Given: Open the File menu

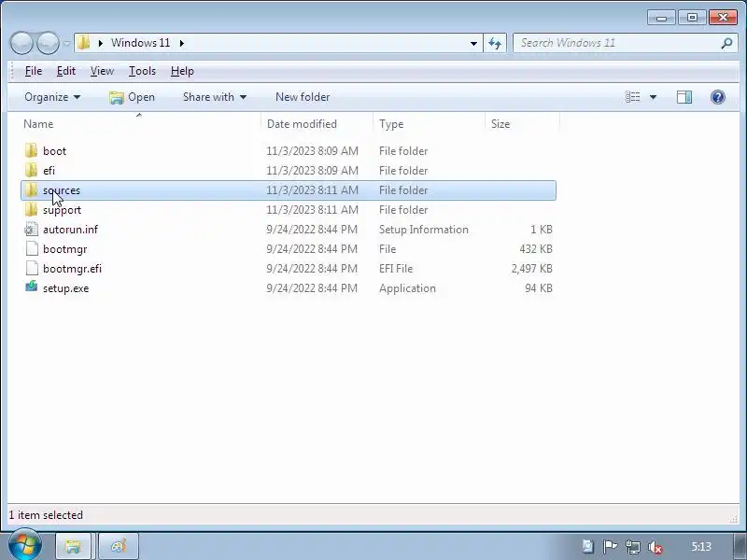Looking at the screenshot, I should pyautogui.click(x=34, y=71).
